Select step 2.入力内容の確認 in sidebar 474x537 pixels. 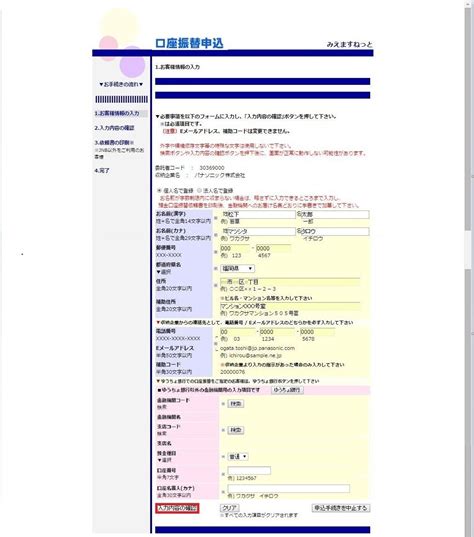pyautogui.click(x=114, y=128)
